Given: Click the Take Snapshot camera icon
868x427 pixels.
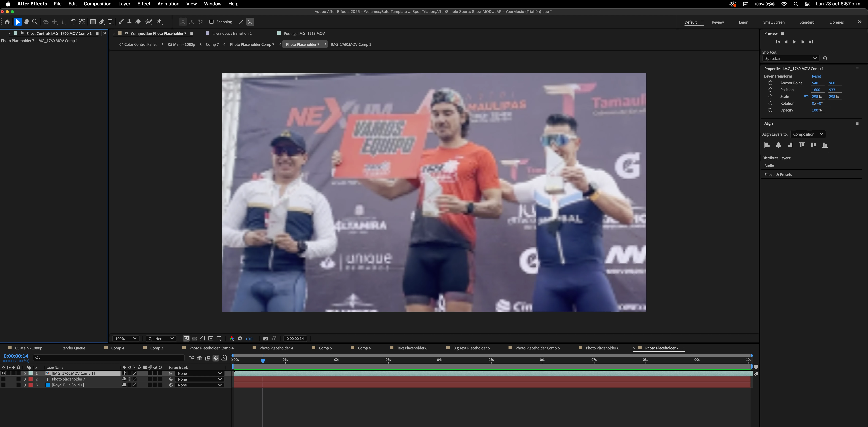Looking at the screenshot, I should 265,338.
